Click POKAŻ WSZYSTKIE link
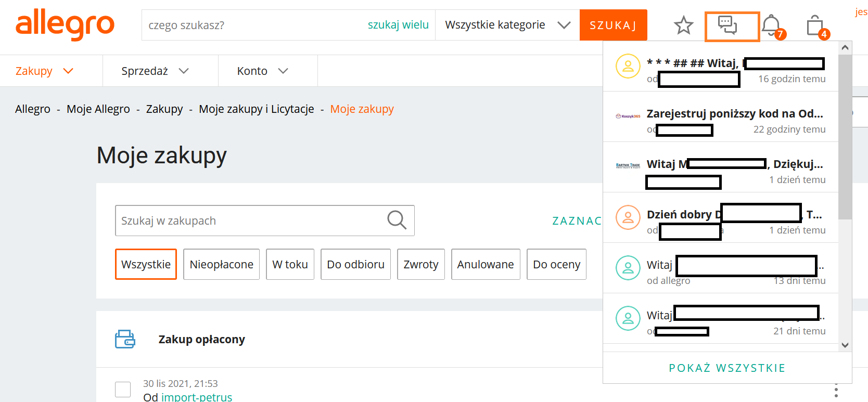Image resolution: width=868 pixels, height=402 pixels. tap(727, 368)
